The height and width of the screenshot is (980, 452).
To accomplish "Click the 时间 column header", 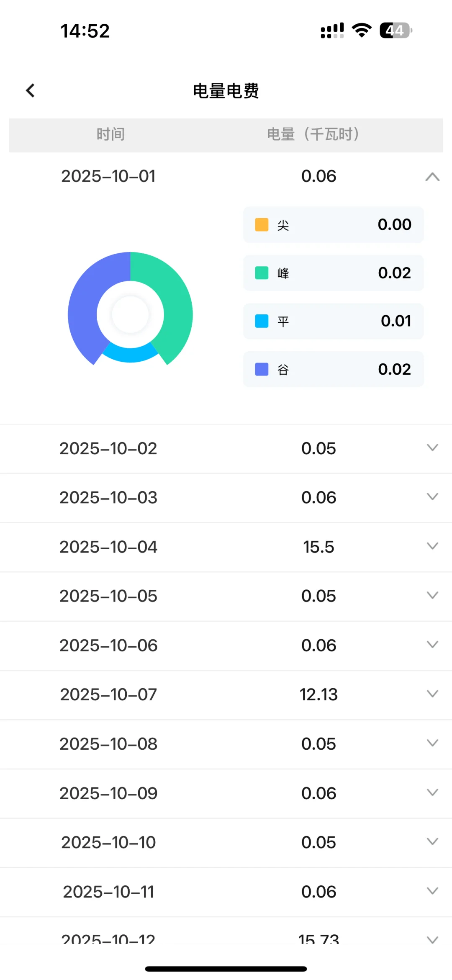I will click(110, 134).
